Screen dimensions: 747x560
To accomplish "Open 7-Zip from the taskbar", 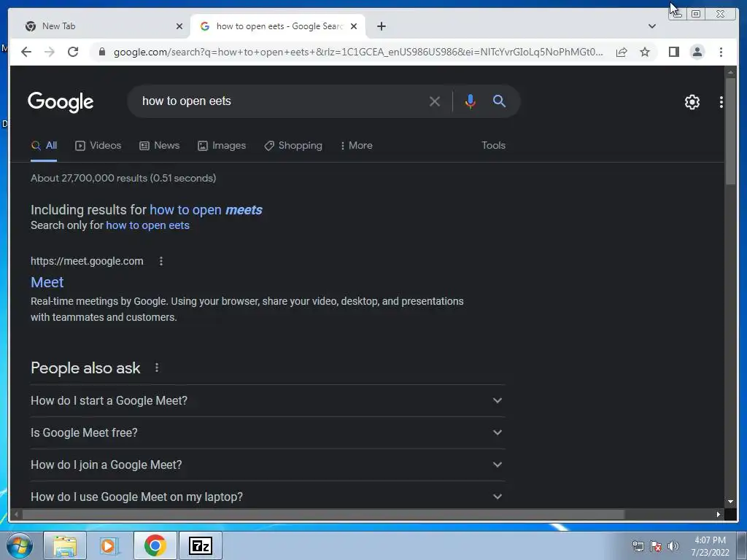I will [201, 545].
